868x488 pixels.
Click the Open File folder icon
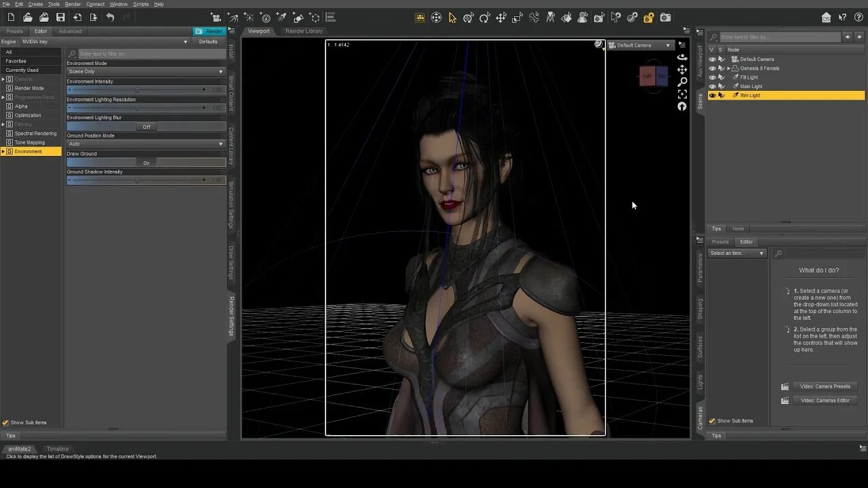[x=27, y=17]
